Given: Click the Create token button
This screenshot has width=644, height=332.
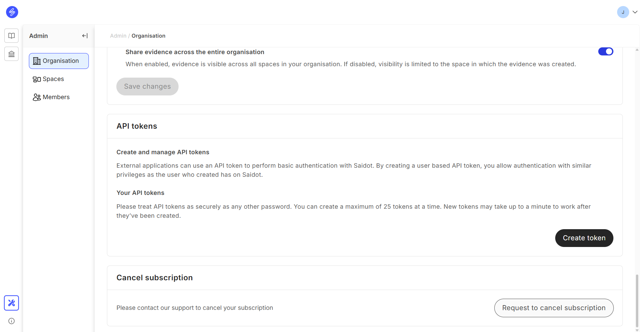Looking at the screenshot, I should click(584, 238).
